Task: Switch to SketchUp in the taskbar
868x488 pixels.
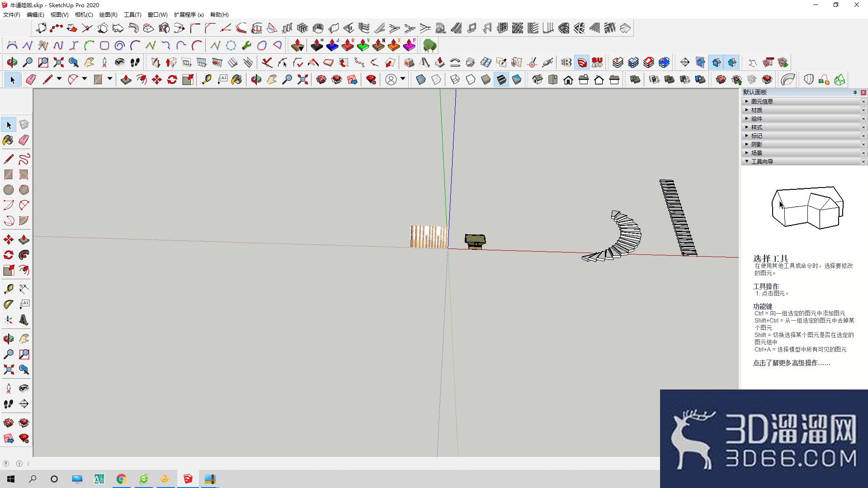Action: 188,479
